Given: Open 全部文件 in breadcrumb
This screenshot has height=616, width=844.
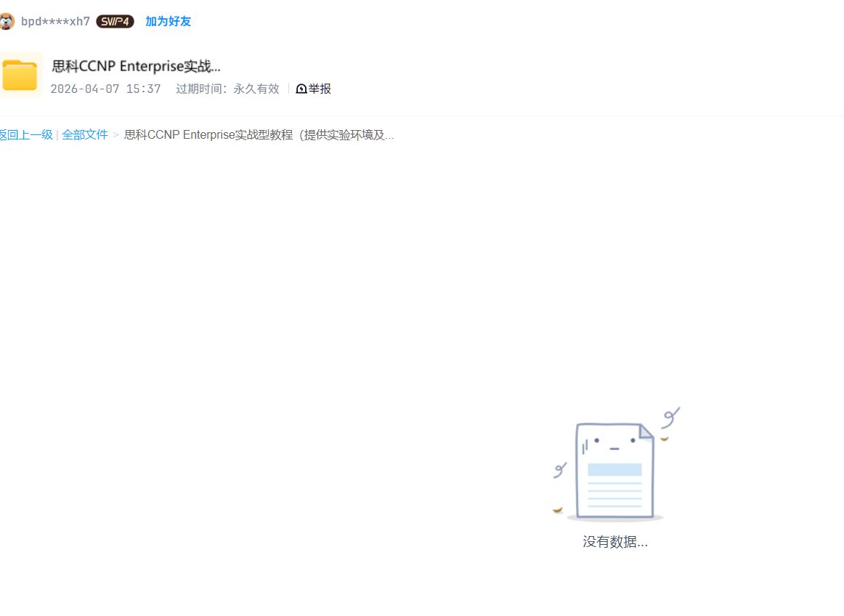Looking at the screenshot, I should (85, 134).
